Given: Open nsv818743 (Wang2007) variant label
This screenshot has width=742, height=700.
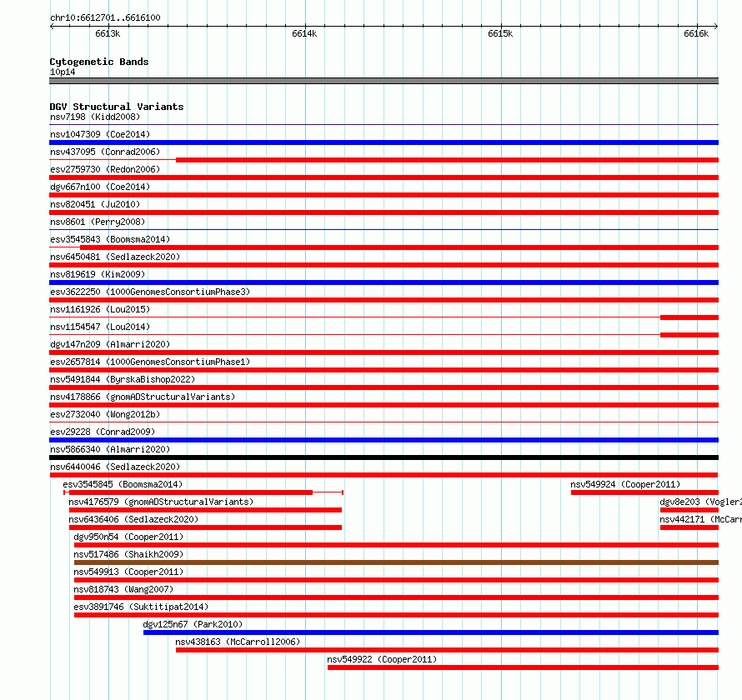Looking at the screenshot, I should point(123,589).
